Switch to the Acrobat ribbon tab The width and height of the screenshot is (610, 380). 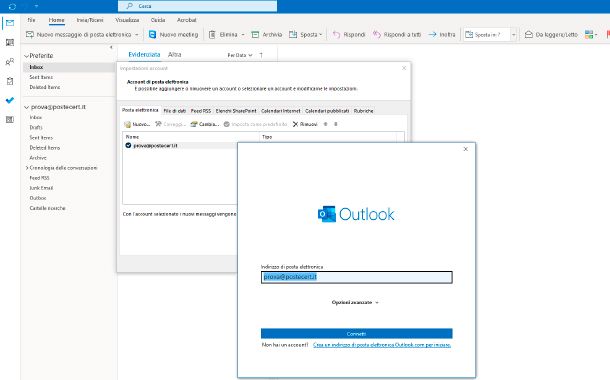pyautogui.click(x=187, y=20)
